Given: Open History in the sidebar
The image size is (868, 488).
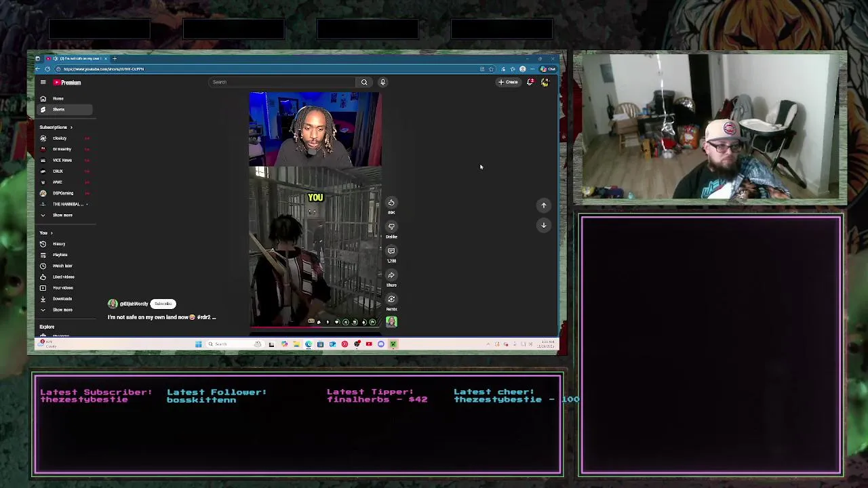Looking at the screenshot, I should click(65, 244).
